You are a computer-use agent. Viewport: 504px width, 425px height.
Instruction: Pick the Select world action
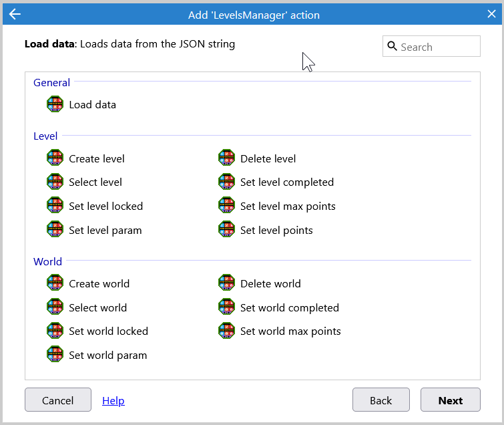click(x=97, y=307)
